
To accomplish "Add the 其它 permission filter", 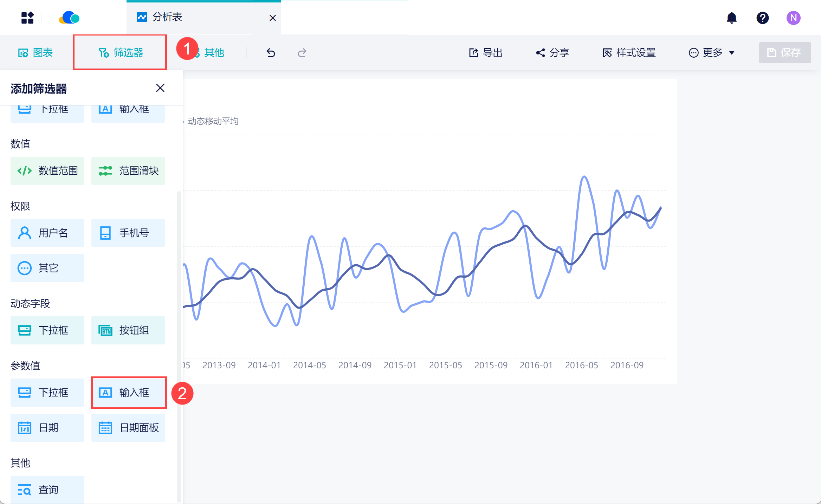I will (47, 268).
